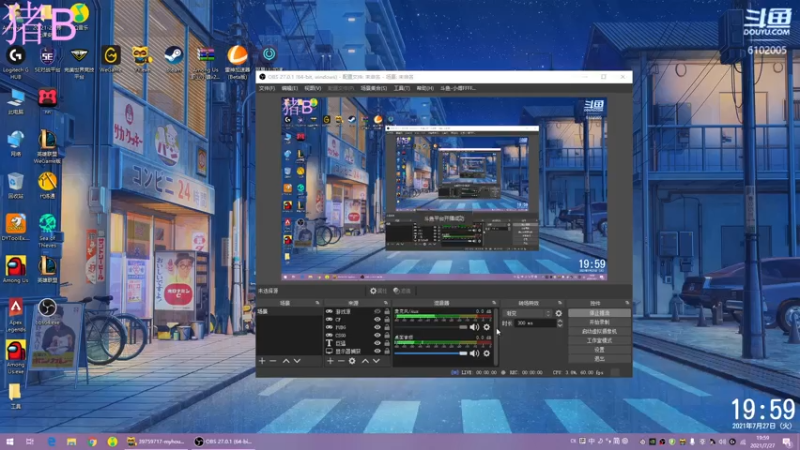Click the 桌面音频 volume slider
Image resolution: width=800 pixels, height=450 pixels.
tap(431, 353)
